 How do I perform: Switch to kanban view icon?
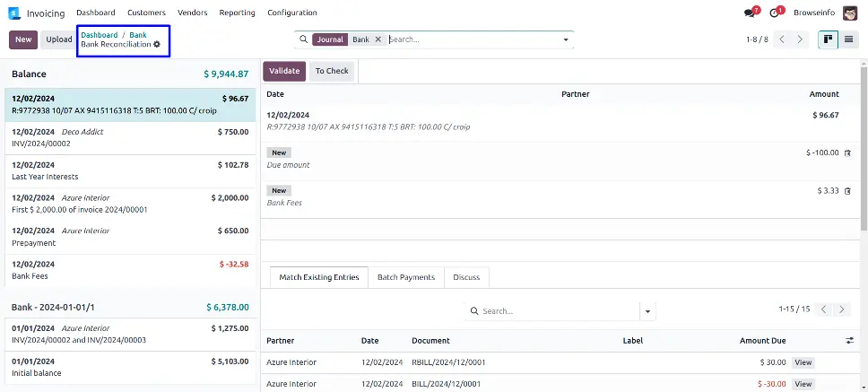(x=828, y=39)
